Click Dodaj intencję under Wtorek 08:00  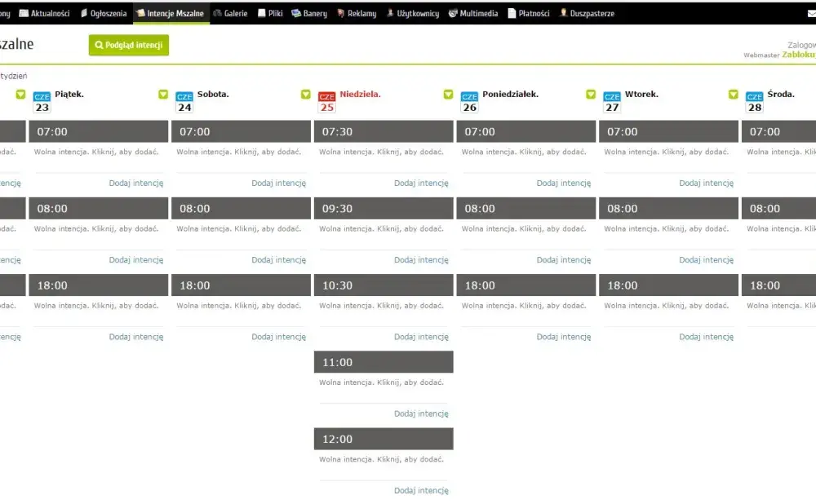[x=706, y=260]
